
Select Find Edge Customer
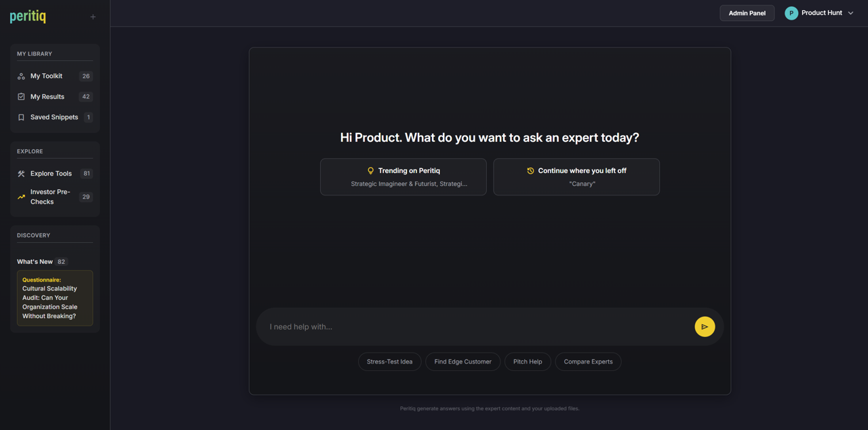click(x=462, y=361)
